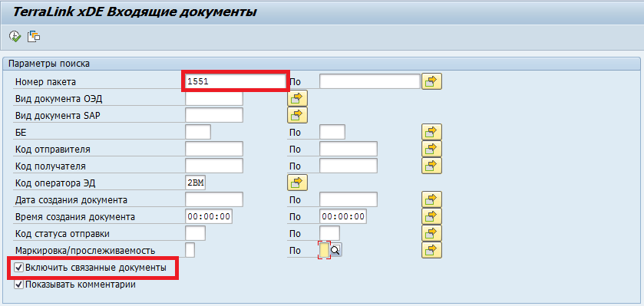Click Код статуса отправки upper field
Screen dimensions: 644x306
tap(329, 233)
